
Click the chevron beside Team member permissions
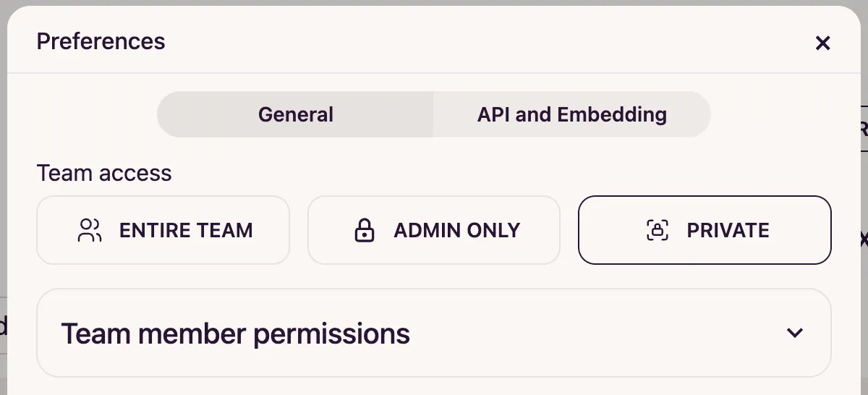click(795, 333)
